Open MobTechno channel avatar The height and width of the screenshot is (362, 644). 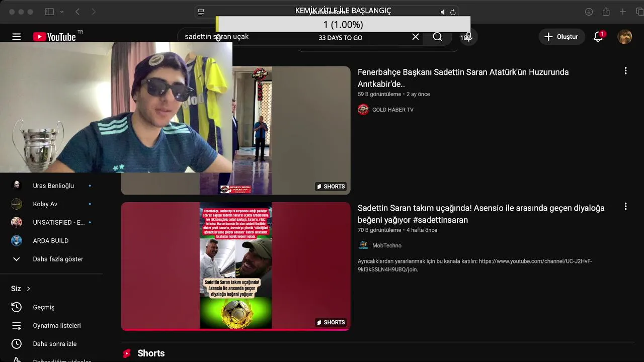click(x=363, y=245)
